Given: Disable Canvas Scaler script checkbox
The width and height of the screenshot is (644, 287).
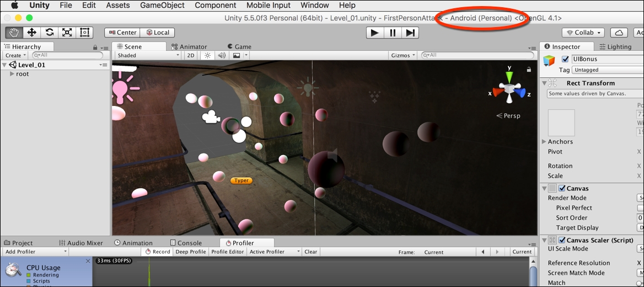Looking at the screenshot, I should [562, 240].
